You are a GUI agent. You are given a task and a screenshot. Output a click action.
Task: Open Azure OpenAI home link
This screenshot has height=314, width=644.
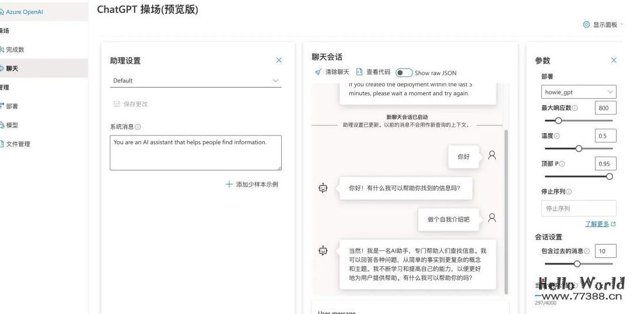[24, 12]
